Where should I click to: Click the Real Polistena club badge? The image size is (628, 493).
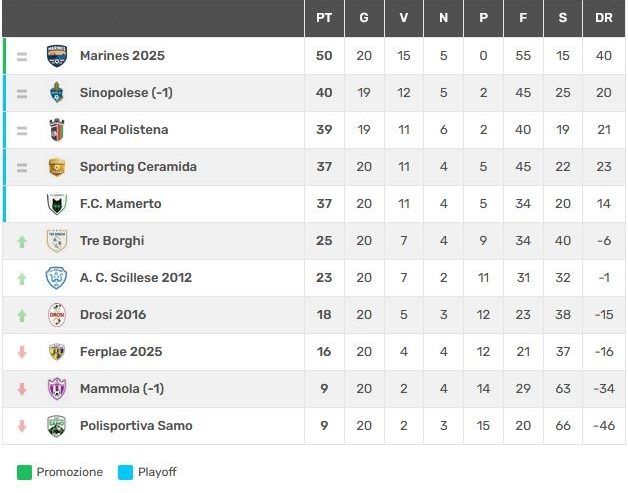click(x=57, y=130)
